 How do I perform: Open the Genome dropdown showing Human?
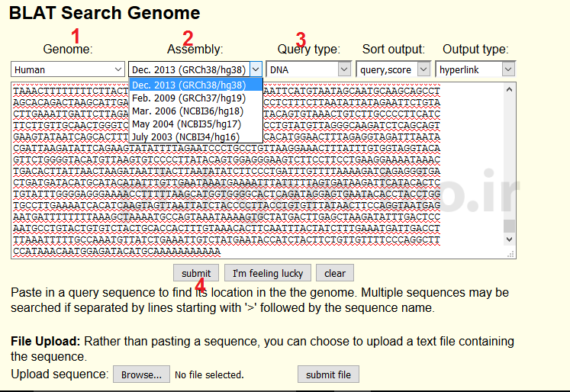[x=67, y=69]
